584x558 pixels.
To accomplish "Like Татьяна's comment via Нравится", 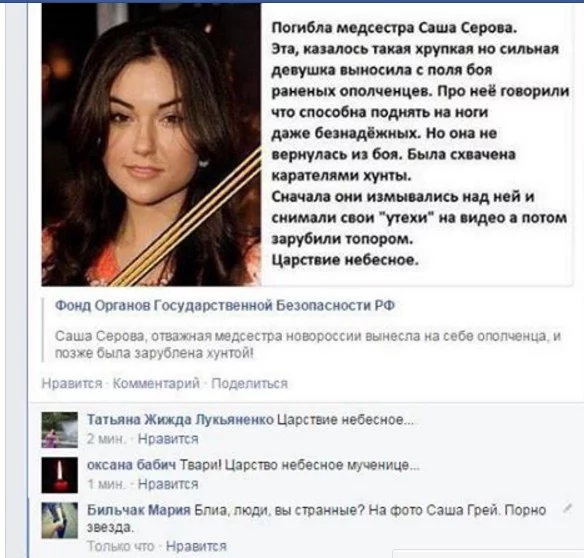I will [x=168, y=439].
